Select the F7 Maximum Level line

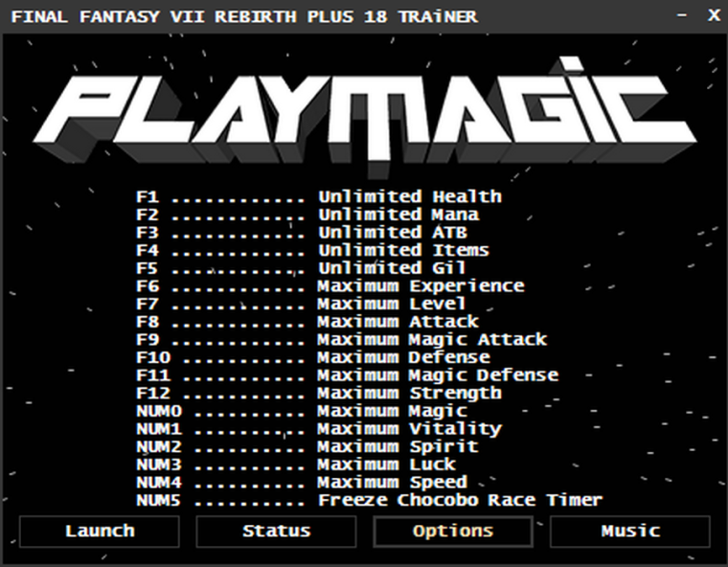point(301,305)
